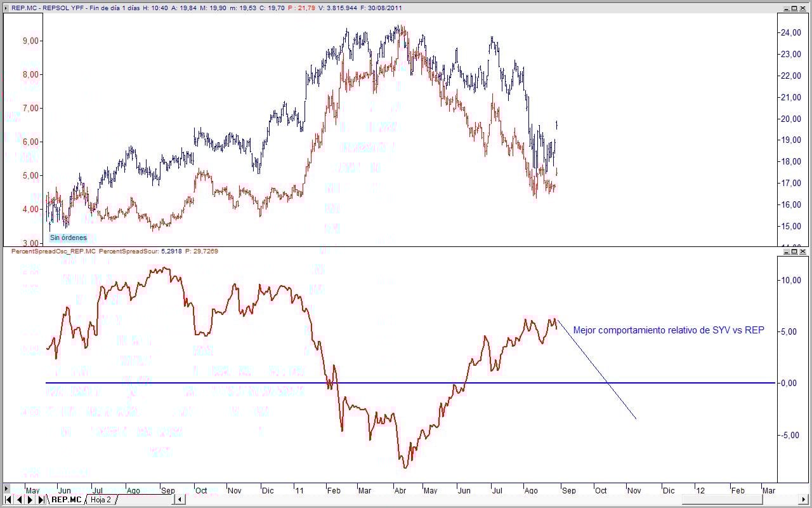The width and height of the screenshot is (812, 508).
Task: Minimize the price chart subwindow
Action: [787, 8]
